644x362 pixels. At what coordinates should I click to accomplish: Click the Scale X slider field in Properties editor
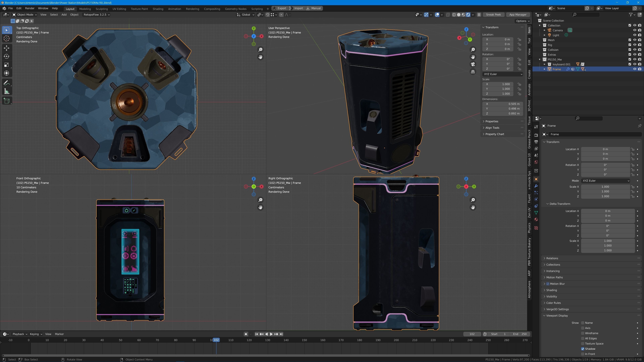click(605, 187)
